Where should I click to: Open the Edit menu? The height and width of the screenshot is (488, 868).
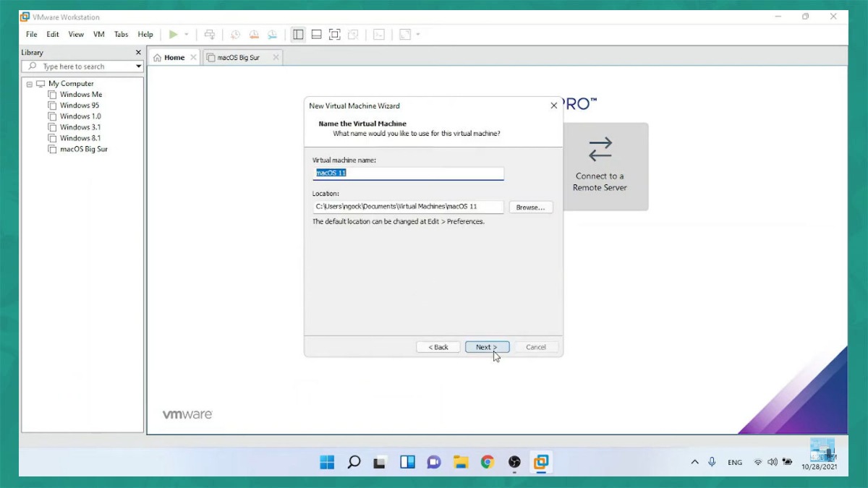[53, 34]
